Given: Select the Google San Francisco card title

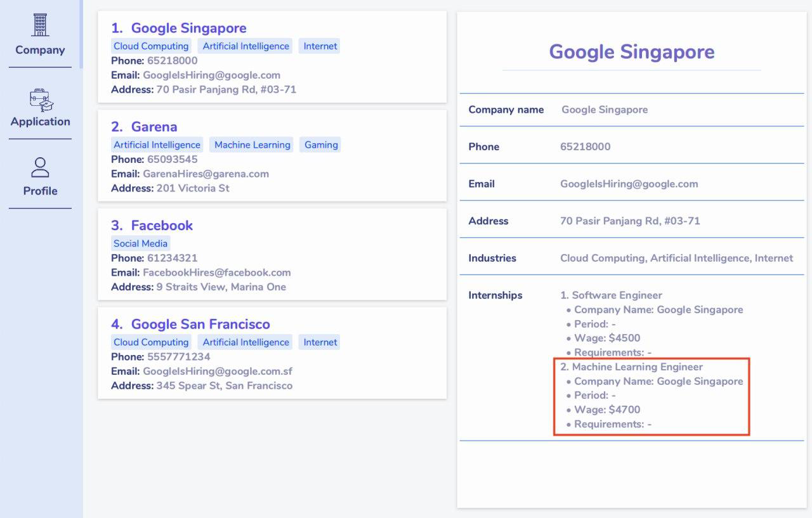Looking at the screenshot, I should pyautogui.click(x=200, y=324).
